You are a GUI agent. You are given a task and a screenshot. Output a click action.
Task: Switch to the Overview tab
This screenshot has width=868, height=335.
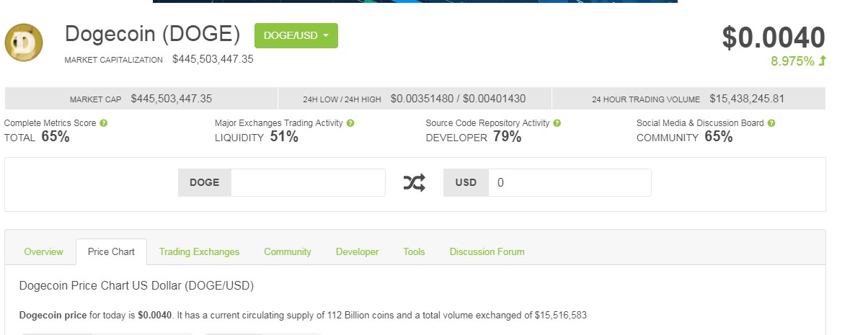pyautogui.click(x=43, y=251)
